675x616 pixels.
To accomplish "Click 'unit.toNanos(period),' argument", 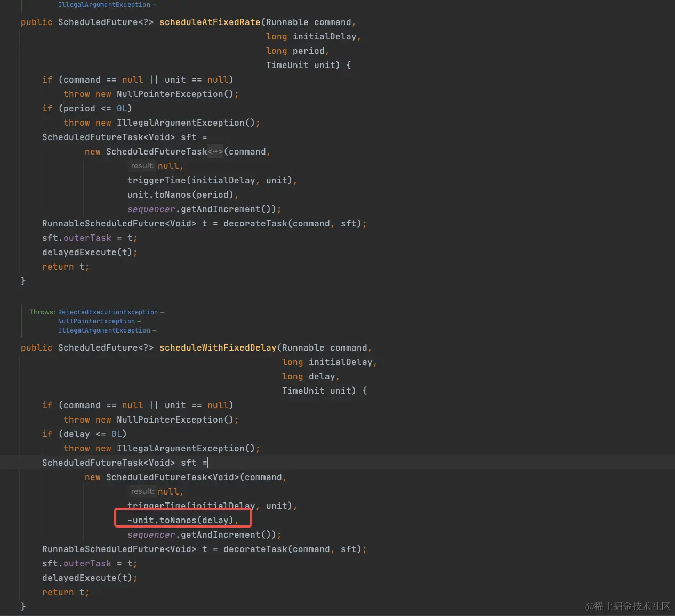I will point(183,195).
